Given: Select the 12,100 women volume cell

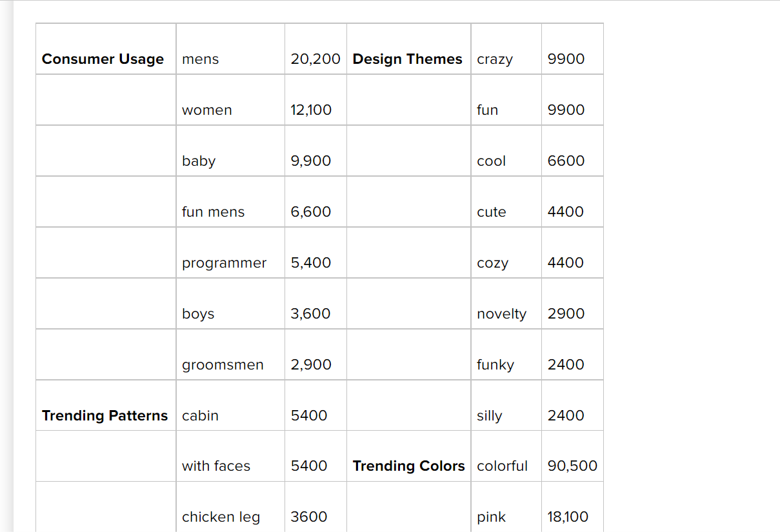Looking at the screenshot, I should (x=315, y=100).
